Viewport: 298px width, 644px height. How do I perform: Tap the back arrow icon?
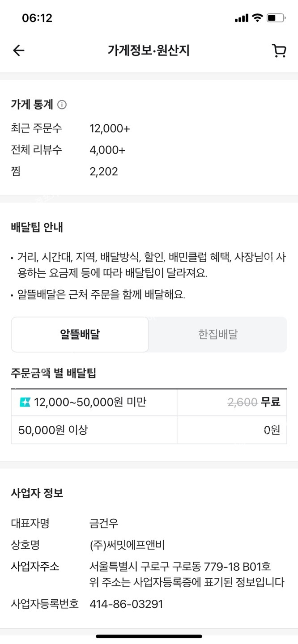[x=18, y=51]
